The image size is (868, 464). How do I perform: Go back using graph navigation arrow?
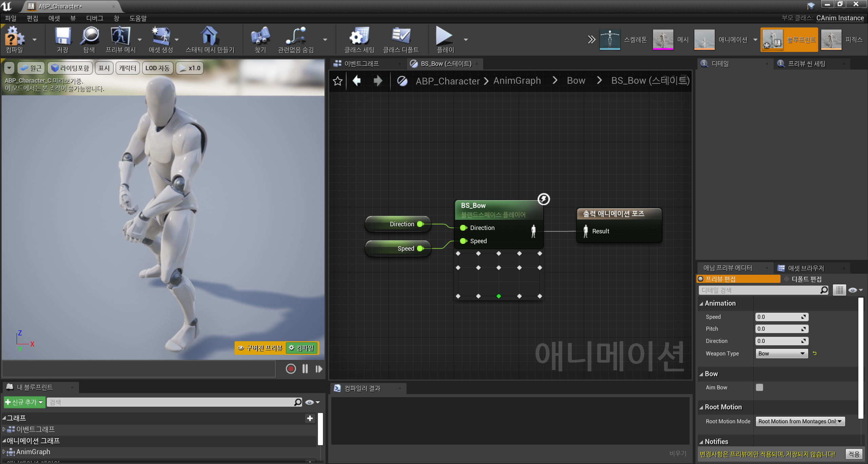pos(357,81)
